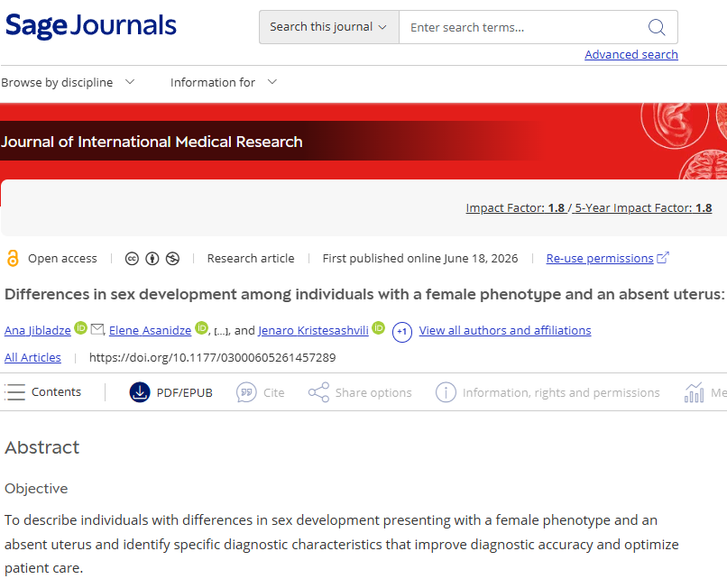Image resolution: width=727 pixels, height=588 pixels.
Task: Open the Impact Factor 1.8 link
Action: click(x=515, y=208)
